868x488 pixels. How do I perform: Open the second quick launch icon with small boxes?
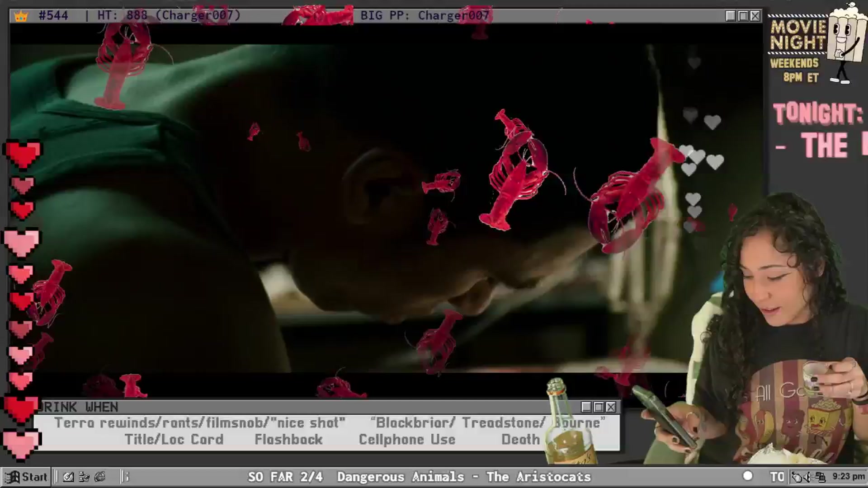point(84,477)
